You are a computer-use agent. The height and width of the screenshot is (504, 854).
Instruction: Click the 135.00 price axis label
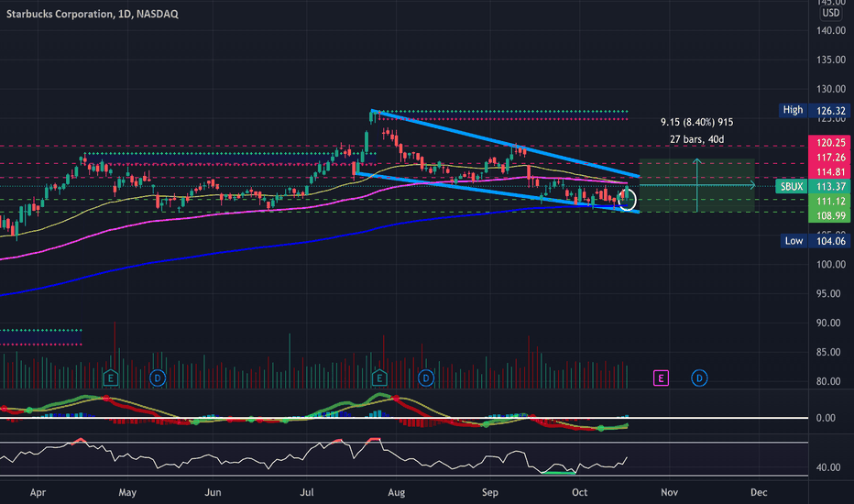[x=830, y=60]
